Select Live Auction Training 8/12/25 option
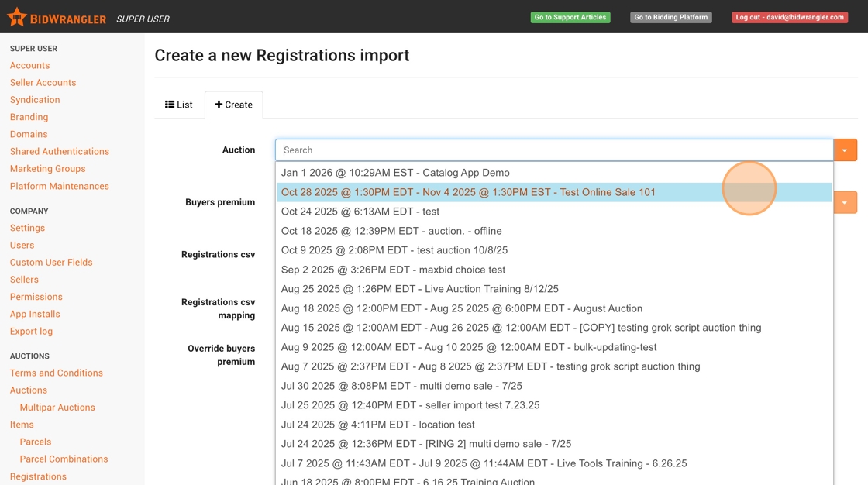Image resolution: width=868 pixels, height=485 pixels. [419, 289]
